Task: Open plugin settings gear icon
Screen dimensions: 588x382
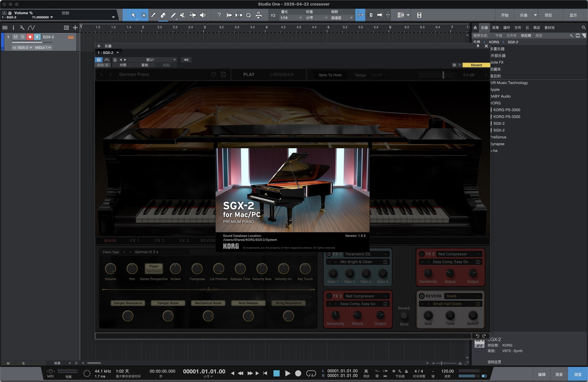Action: (454, 65)
